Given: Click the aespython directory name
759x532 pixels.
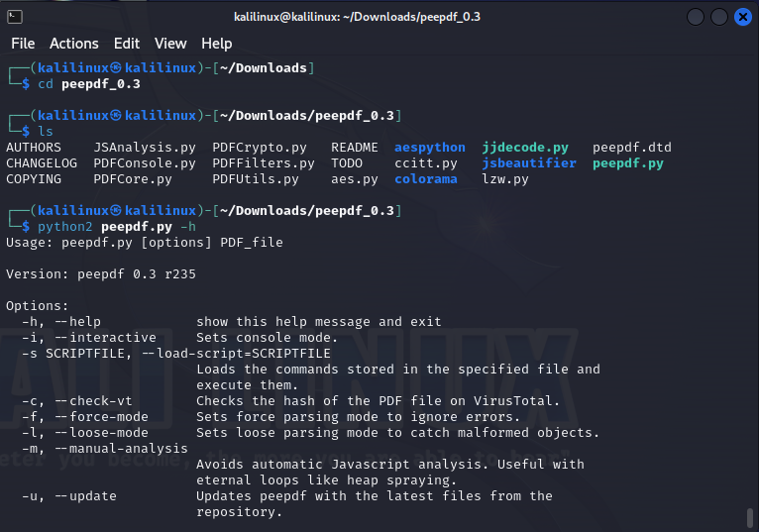Looking at the screenshot, I should (x=430, y=148).
